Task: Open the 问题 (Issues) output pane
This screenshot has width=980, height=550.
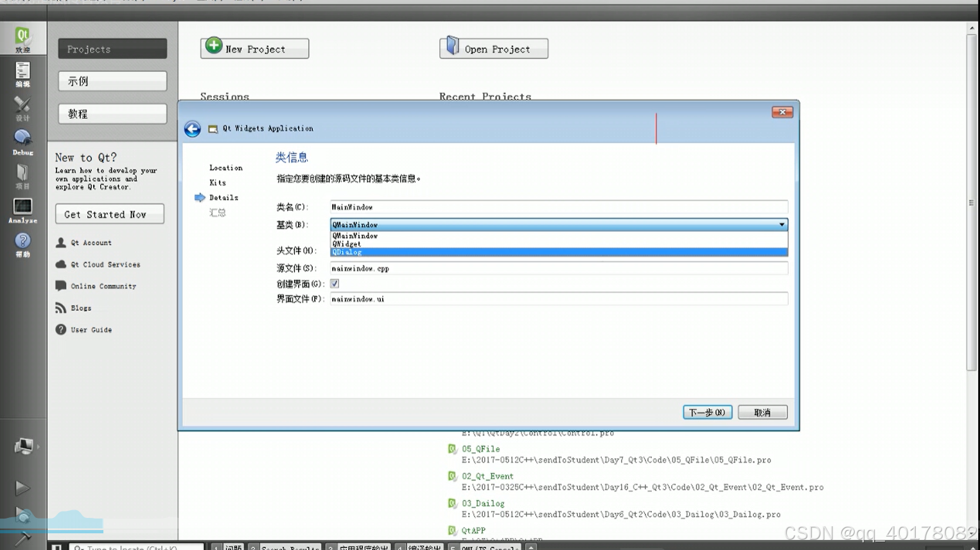Action: (x=227, y=547)
